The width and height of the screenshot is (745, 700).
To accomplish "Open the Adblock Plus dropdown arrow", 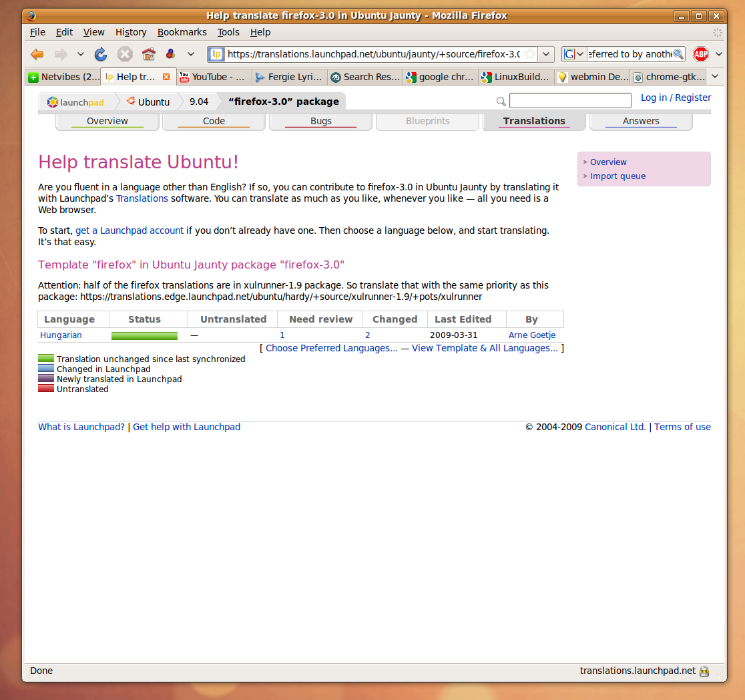I will 719,54.
